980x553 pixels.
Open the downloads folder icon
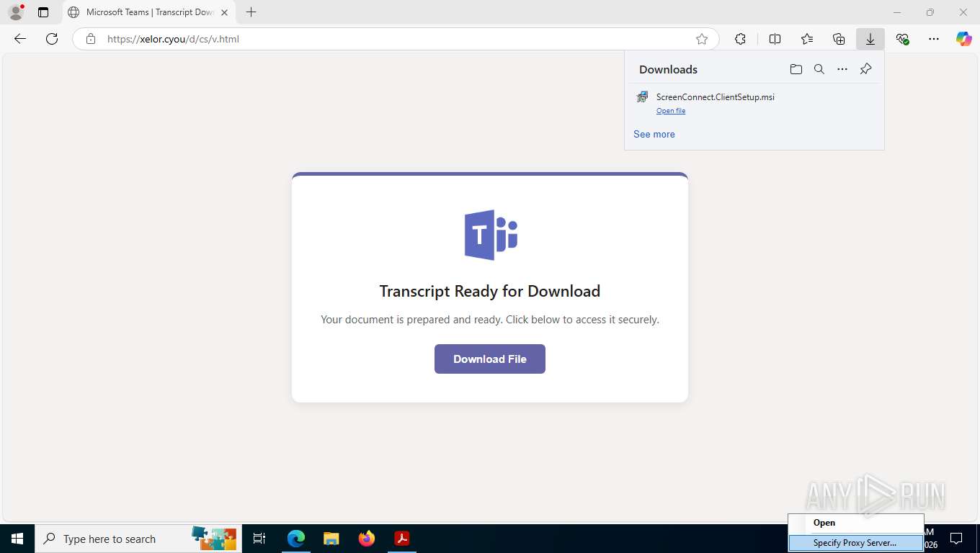coord(796,69)
